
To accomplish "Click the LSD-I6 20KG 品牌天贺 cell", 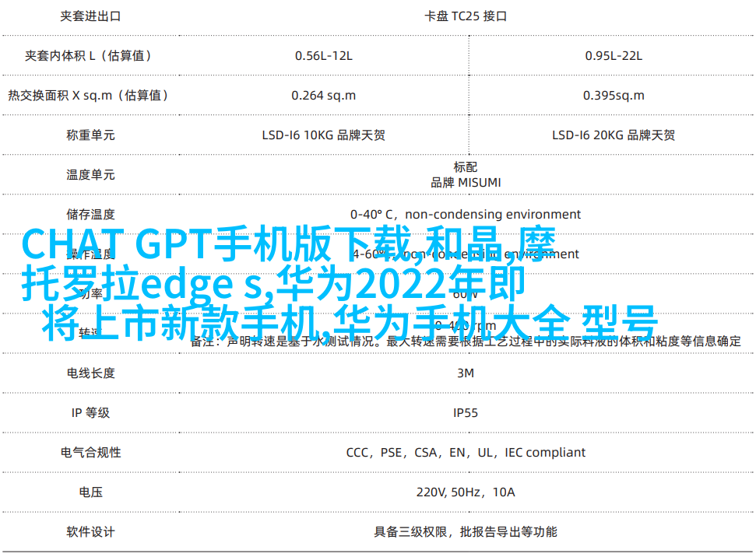I will 614,135.
